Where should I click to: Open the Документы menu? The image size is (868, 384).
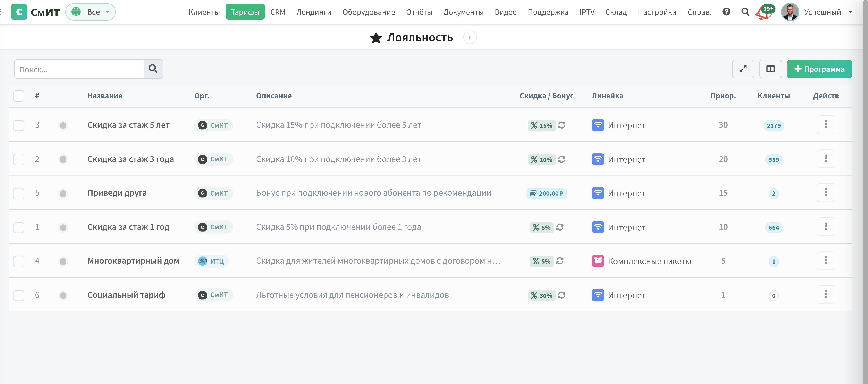pos(463,12)
